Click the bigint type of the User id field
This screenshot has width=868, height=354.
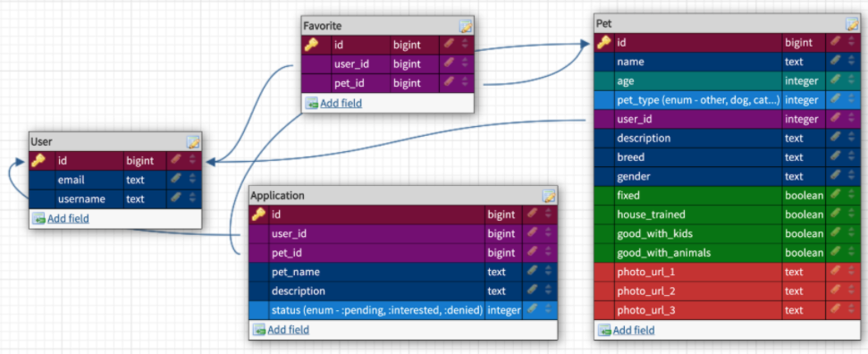tap(140, 161)
